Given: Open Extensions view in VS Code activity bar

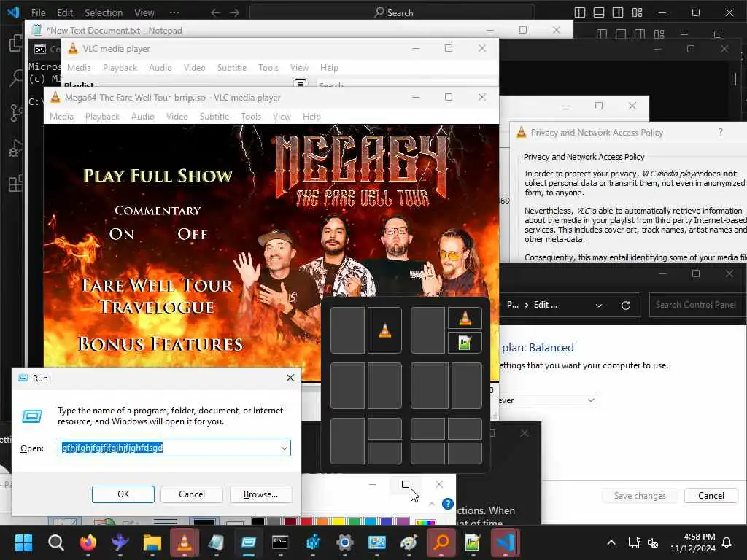Looking at the screenshot, I should pyautogui.click(x=16, y=184).
